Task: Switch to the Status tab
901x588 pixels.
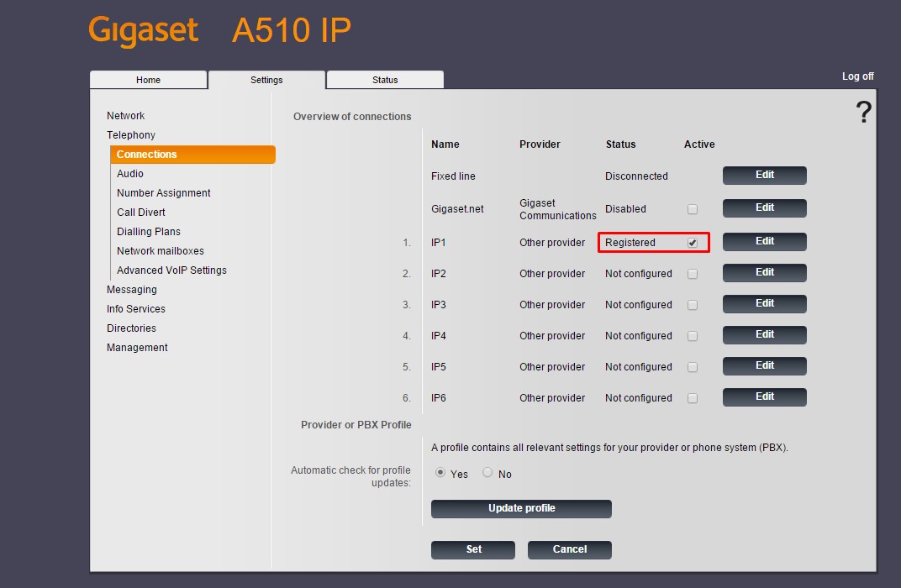Action: click(x=385, y=80)
